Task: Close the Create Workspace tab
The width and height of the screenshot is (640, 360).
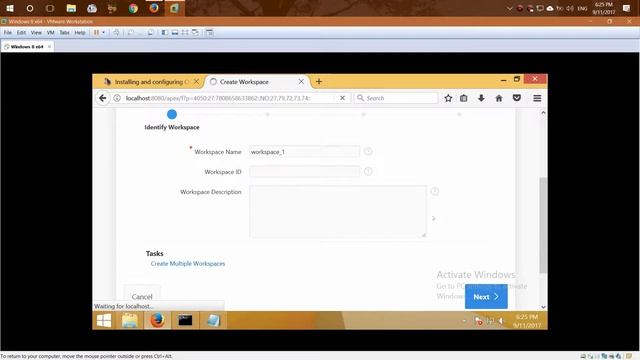Action: 301,82
